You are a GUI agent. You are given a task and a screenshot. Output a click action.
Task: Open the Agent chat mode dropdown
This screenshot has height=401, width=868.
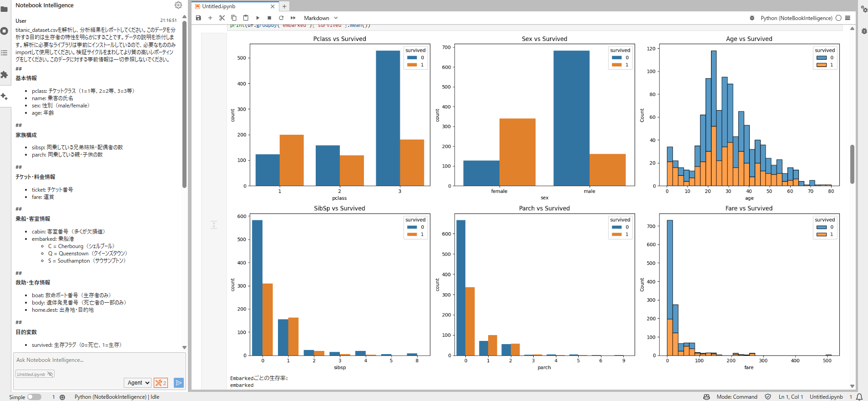coord(137,383)
